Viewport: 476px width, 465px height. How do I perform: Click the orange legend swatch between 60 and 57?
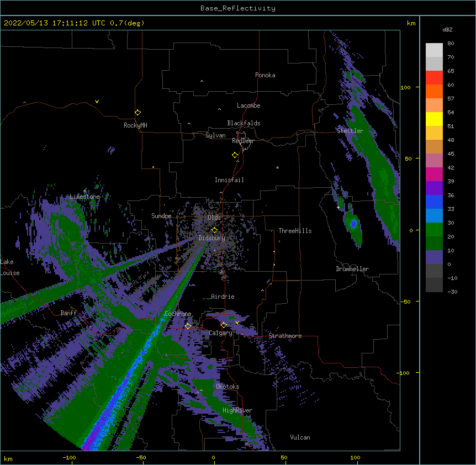[434, 91]
